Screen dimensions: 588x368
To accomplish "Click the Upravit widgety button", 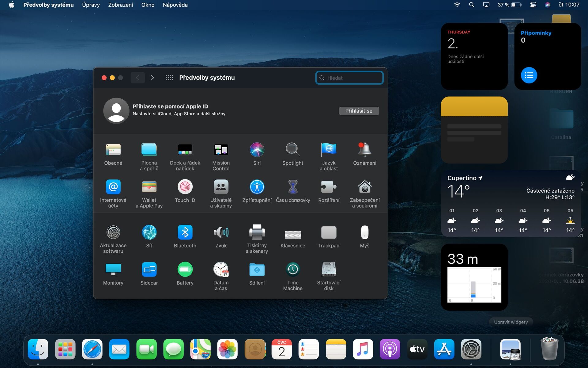I will tap(511, 322).
